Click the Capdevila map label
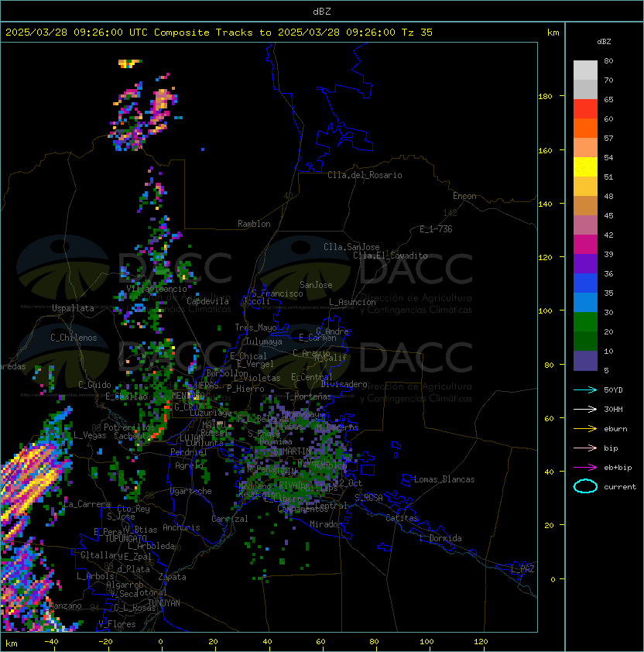644x652 pixels. (207, 301)
